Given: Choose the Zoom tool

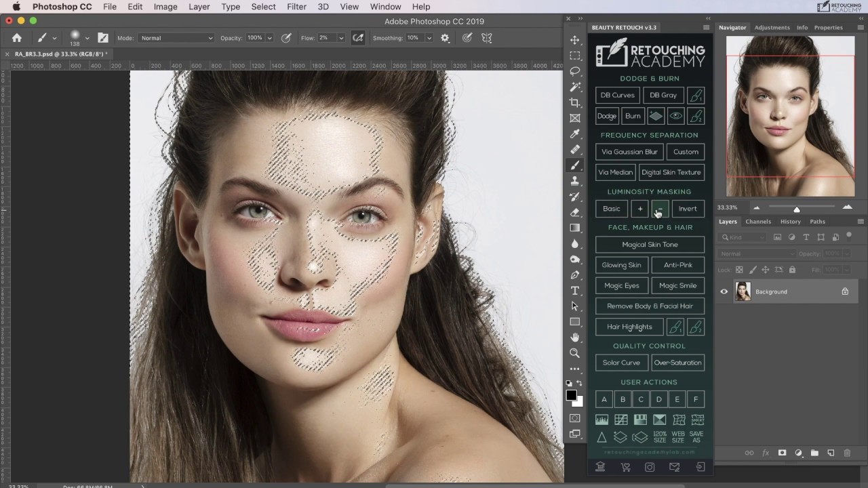Looking at the screenshot, I should click(575, 352).
